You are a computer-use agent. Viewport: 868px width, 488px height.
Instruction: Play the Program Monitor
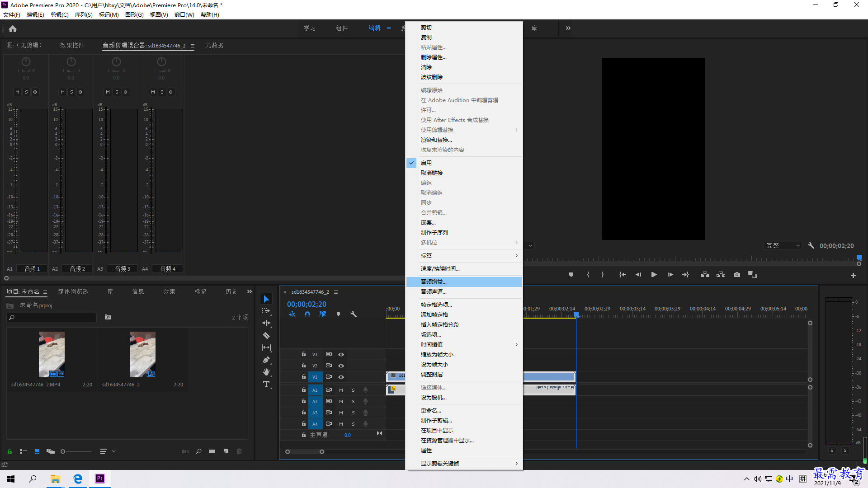(654, 275)
